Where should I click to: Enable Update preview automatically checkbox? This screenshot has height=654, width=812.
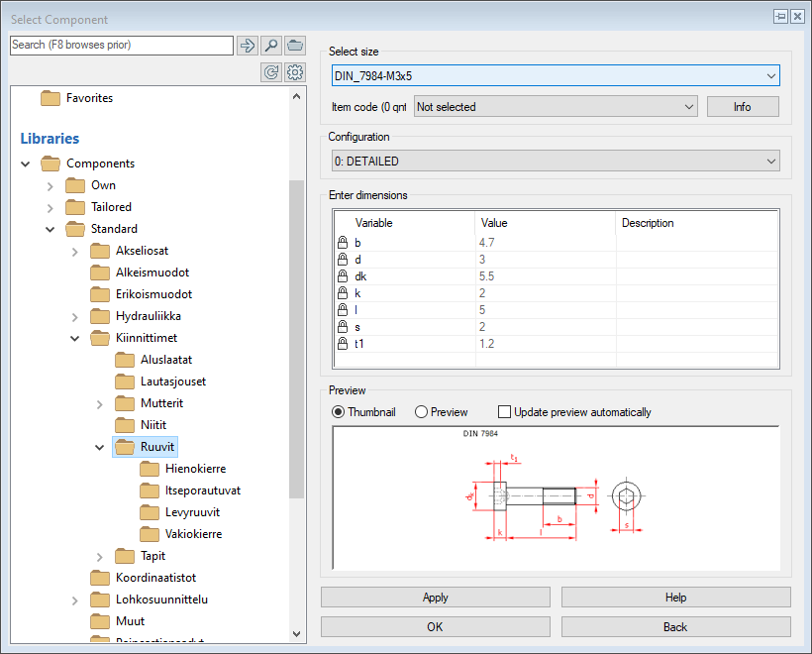[505, 412]
